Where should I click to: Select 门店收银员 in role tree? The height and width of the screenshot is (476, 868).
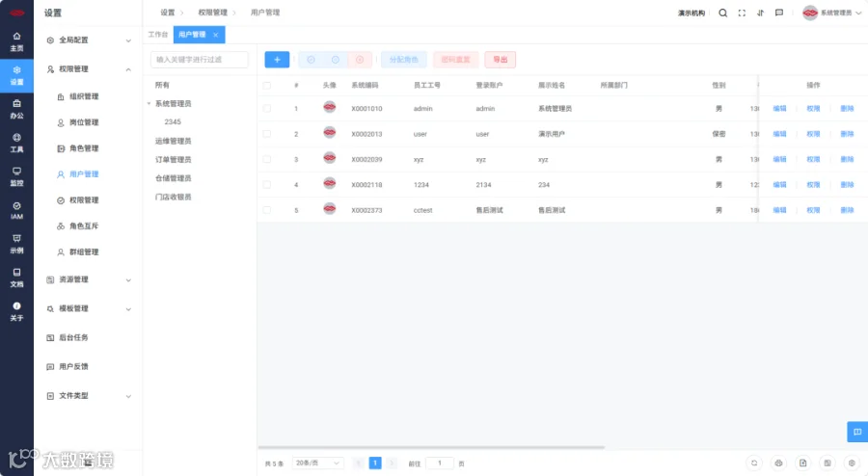coord(174,197)
